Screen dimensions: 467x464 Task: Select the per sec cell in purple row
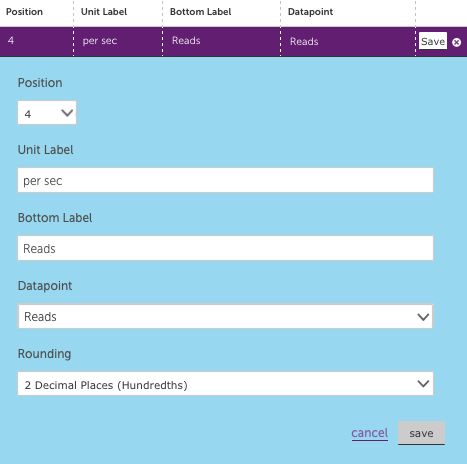(x=100, y=41)
